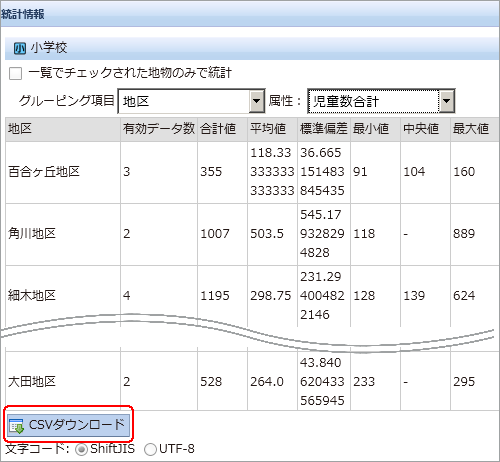Click the 平均値 column header
This screenshot has height=462, width=500.
pyautogui.click(x=272, y=129)
